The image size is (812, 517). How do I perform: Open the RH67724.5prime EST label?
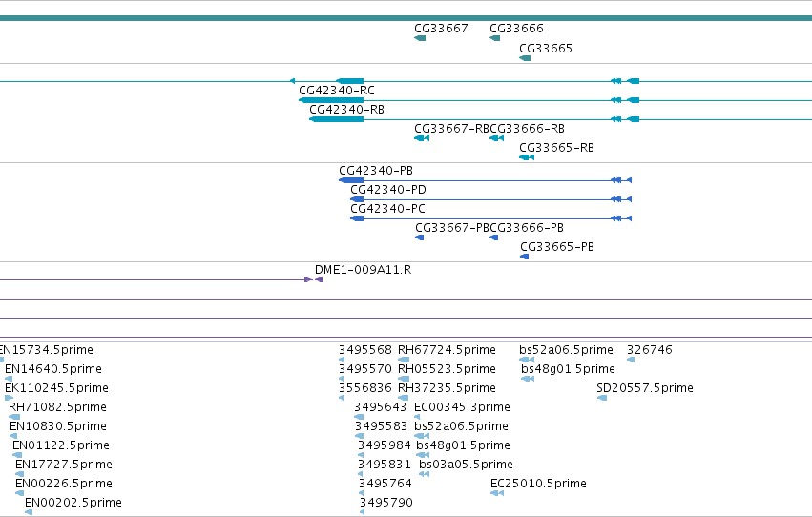(447, 350)
